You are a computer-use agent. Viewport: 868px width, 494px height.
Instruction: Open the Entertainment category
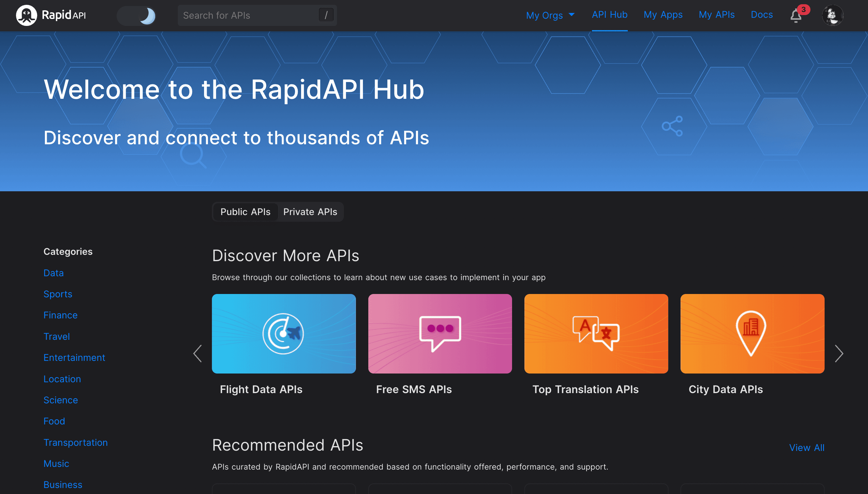[74, 358]
